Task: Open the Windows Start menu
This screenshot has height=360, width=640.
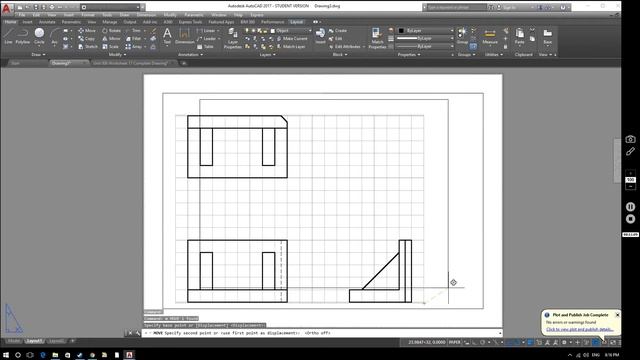Action: 6,355
